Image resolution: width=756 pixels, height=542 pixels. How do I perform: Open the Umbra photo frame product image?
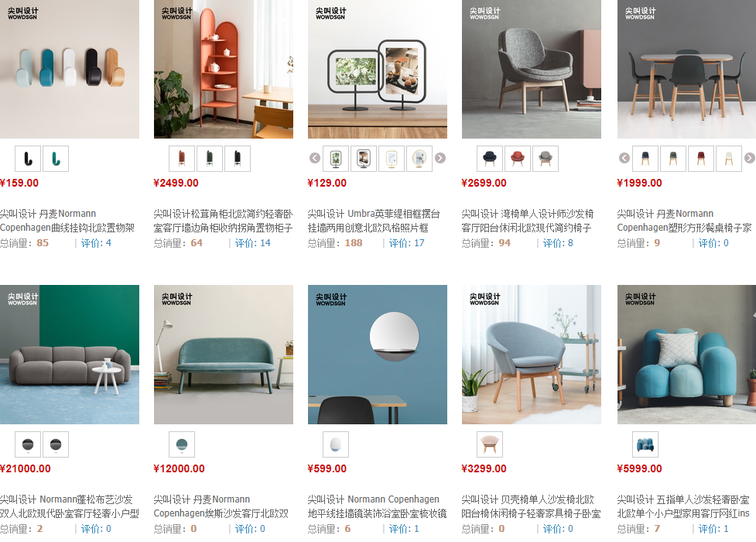pos(378,69)
